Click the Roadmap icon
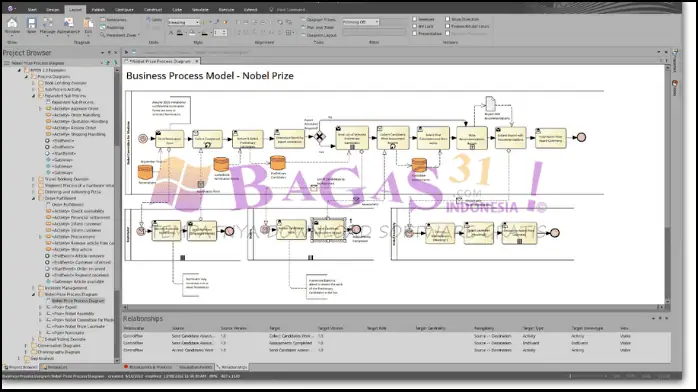This screenshot has height=392, width=698. 103,28
